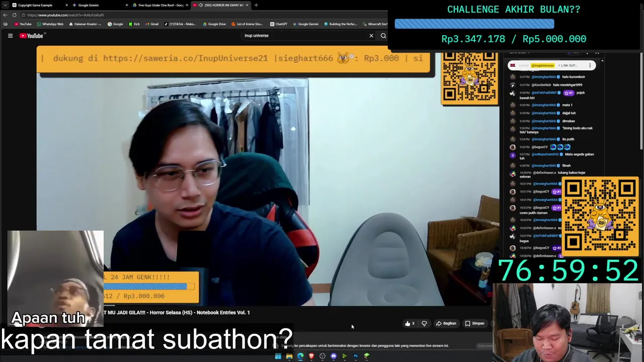Open File Explorer from taskbar
Screen dimensions: 644x362
pos(289,356)
